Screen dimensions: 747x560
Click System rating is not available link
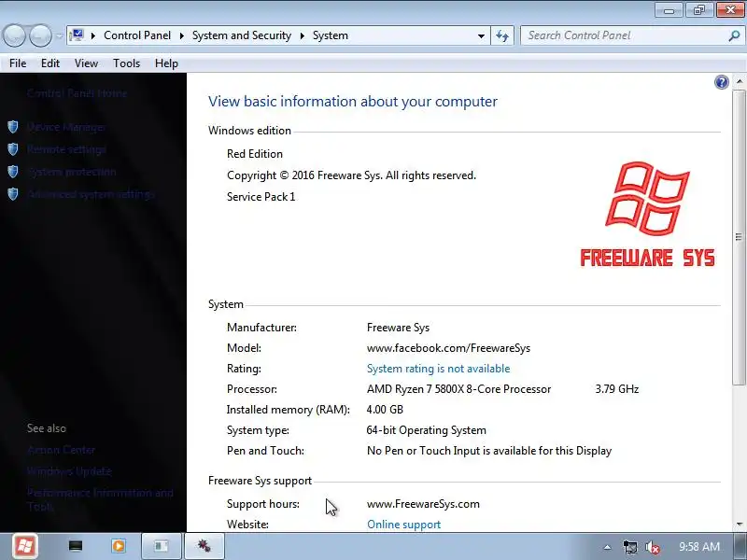438,369
